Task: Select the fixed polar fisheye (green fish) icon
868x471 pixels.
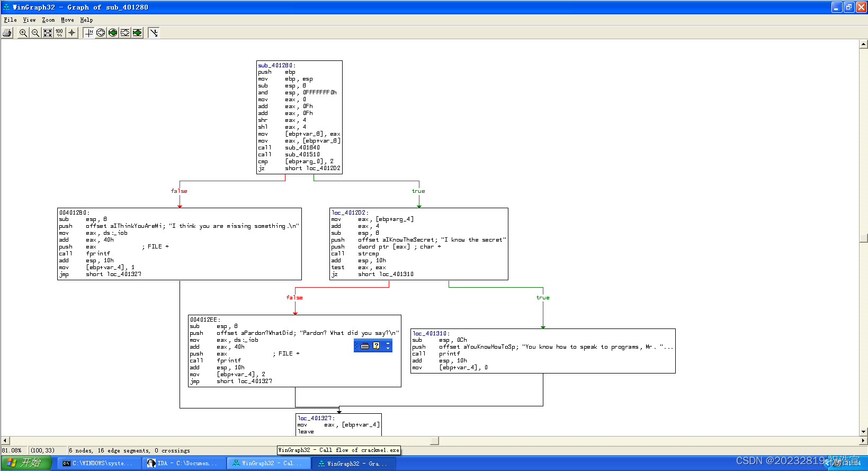Action: [113, 33]
